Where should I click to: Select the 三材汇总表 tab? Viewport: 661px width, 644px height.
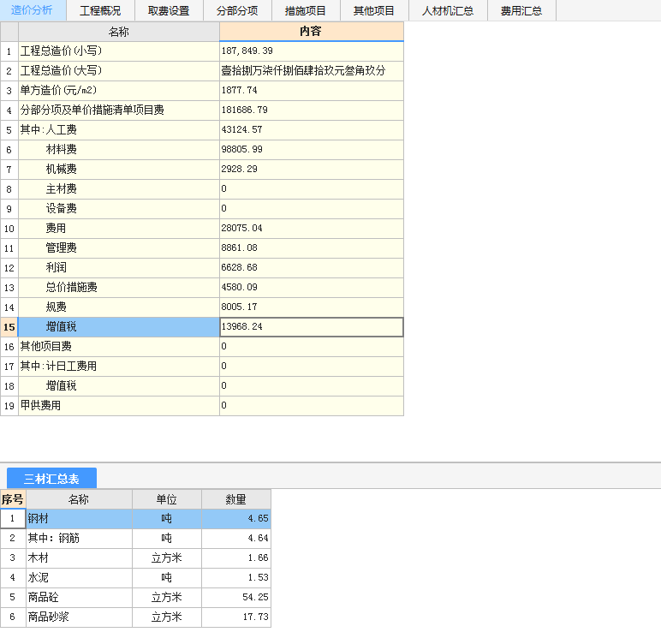coord(51,479)
